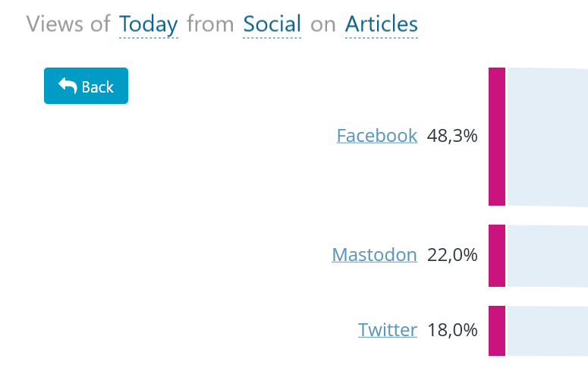Screen dimensions: 588x365
Task: Click the "Views of" heading text
Action: coord(68,24)
